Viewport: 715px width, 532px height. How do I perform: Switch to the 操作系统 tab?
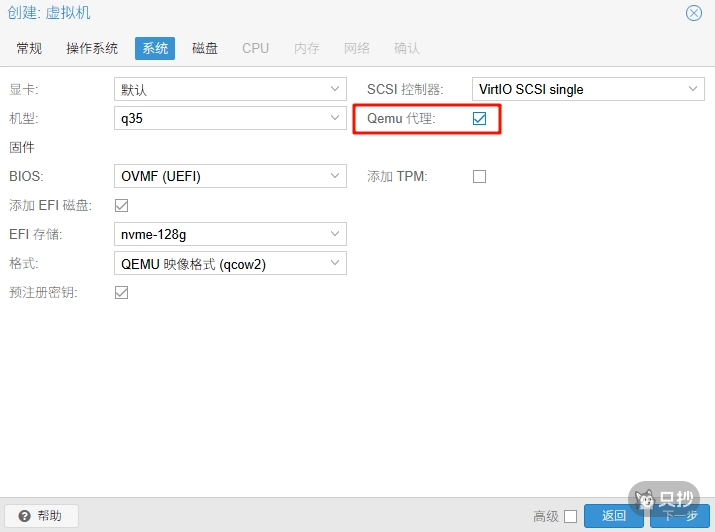click(x=92, y=48)
